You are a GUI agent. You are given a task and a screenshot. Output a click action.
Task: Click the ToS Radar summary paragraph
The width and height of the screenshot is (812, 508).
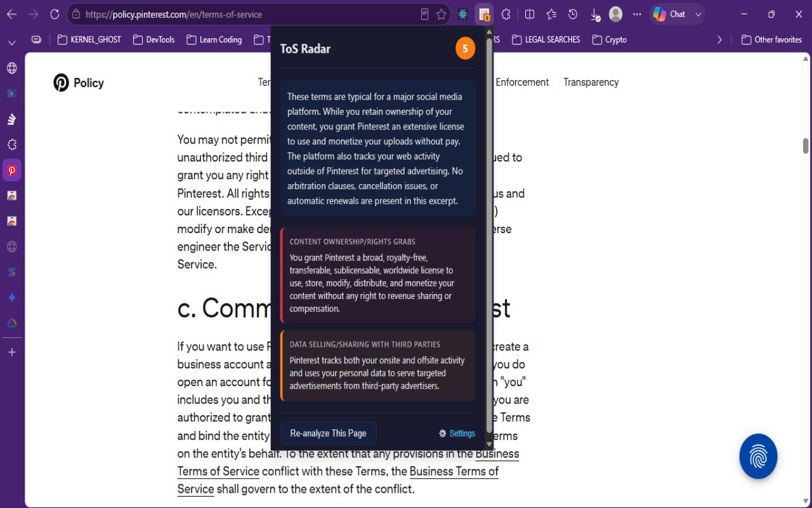pyautogui.click(x=377, y=149)
